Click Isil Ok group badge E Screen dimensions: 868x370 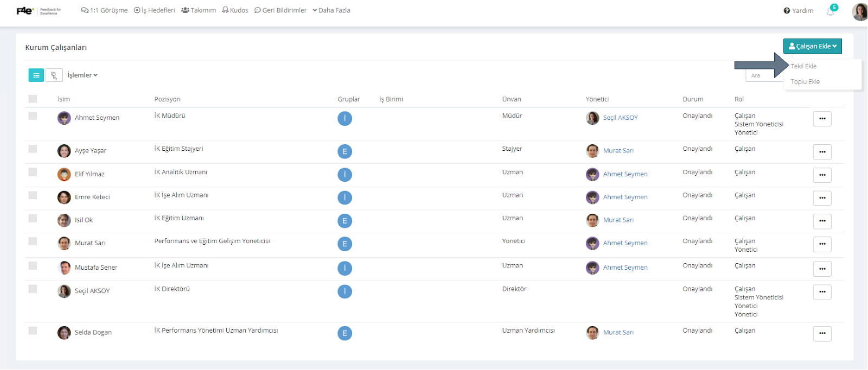344,221
